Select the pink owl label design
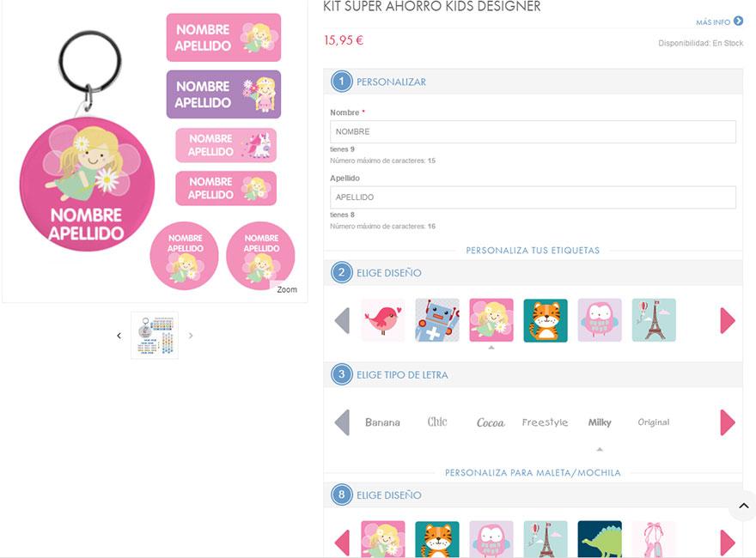The image size is (756, 558). [600, 320]
